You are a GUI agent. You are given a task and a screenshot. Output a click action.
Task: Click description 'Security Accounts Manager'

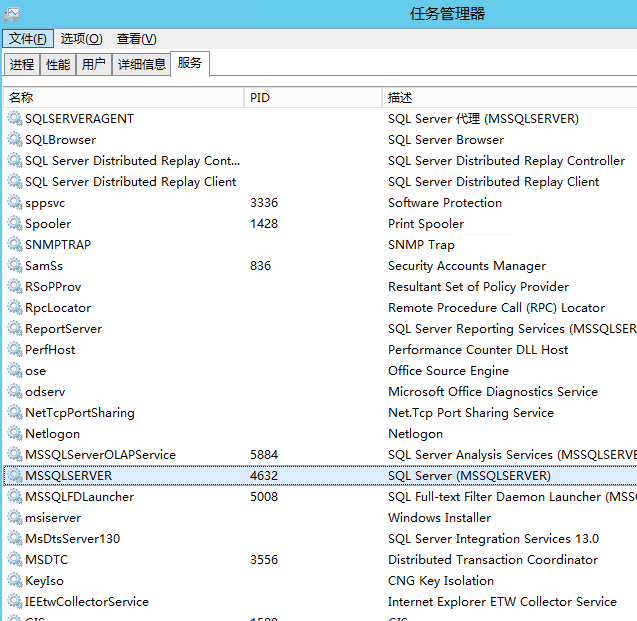[467, 266]
